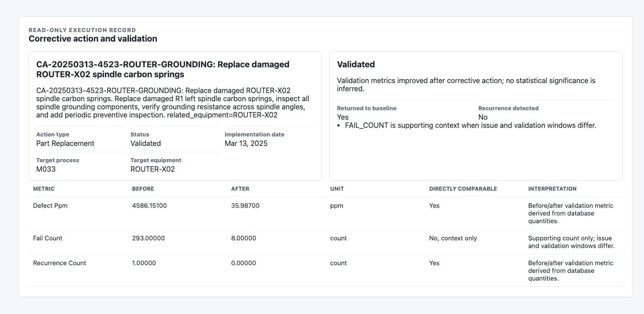
Task: Click the 'Returned to baseline' label
Action: click(x=367, y=108)
